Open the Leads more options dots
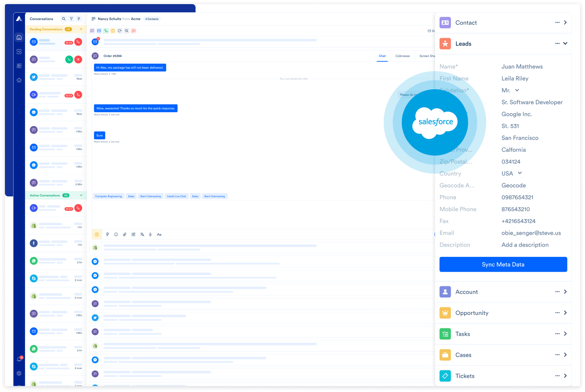 tap(557, 44)
